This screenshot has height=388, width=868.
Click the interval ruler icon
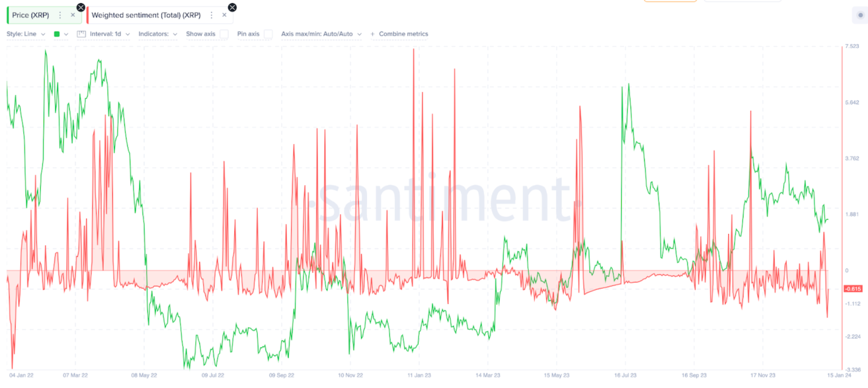pos(81,34)
